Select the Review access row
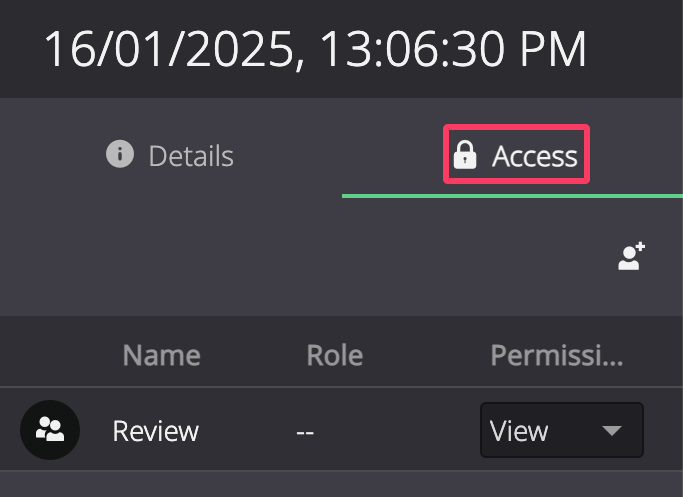This screenshot has height=497, width=683. tap(342, 429)
